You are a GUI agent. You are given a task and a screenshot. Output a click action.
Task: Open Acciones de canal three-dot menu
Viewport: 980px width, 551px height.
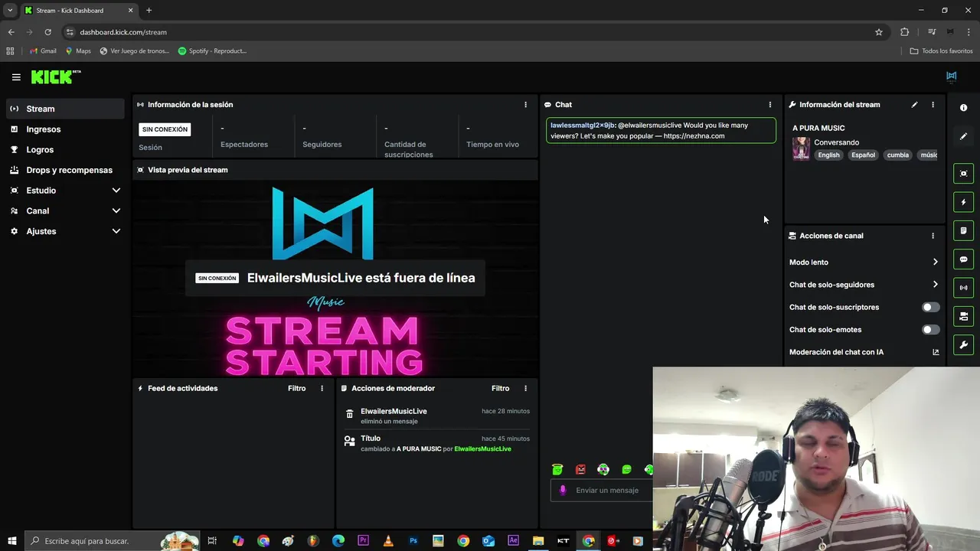click(933, 236)
